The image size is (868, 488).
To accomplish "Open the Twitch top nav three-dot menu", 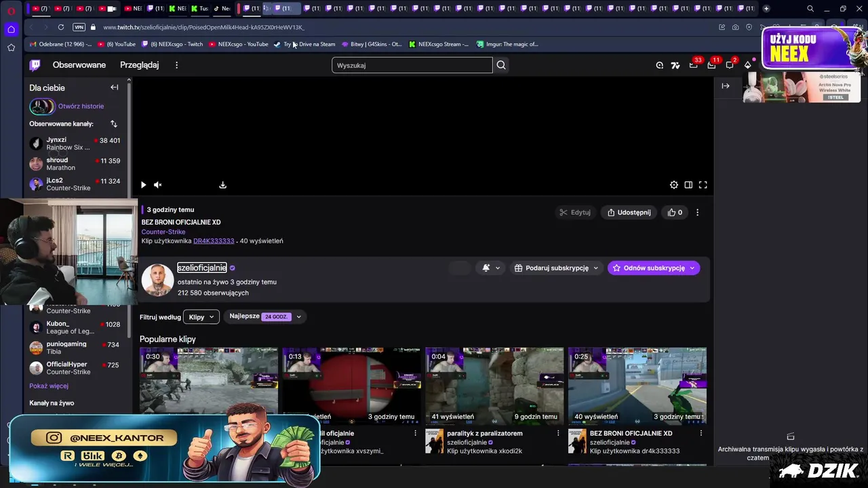I will pyautogui.click(x=176, y=65).
